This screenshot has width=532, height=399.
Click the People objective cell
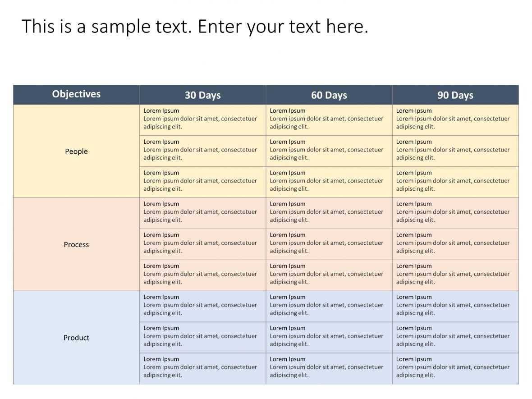pyautogui.click(x=76, y=151)
